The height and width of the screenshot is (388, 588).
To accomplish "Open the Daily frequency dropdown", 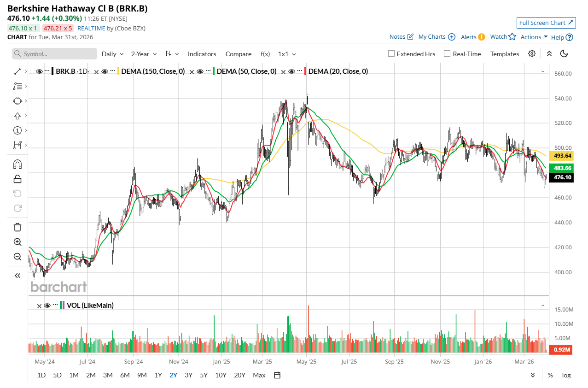I will click(x=113, y=54).
